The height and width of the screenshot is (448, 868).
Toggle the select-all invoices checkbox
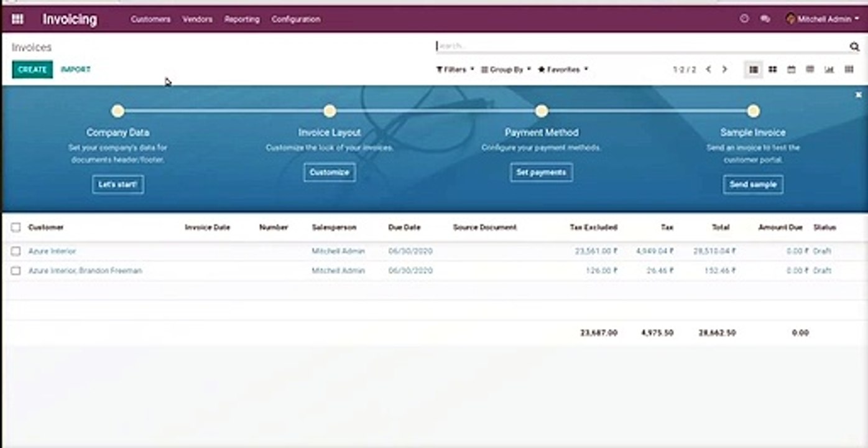[x=16, y=228]
